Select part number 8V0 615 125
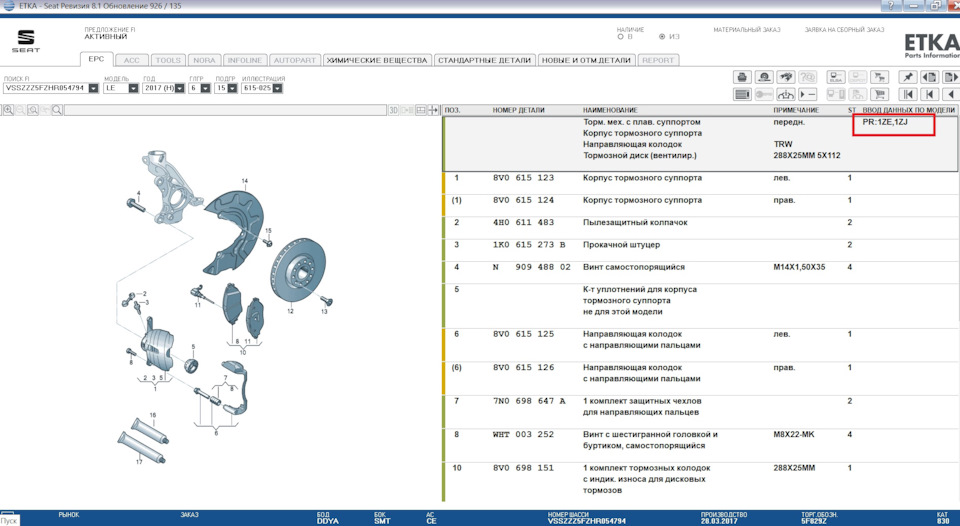This screenshot has width=960, height=526. tap(523, 334)
